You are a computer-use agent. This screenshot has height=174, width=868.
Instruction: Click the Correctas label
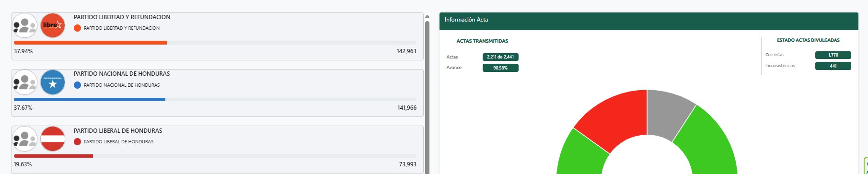tap(775, 55)
